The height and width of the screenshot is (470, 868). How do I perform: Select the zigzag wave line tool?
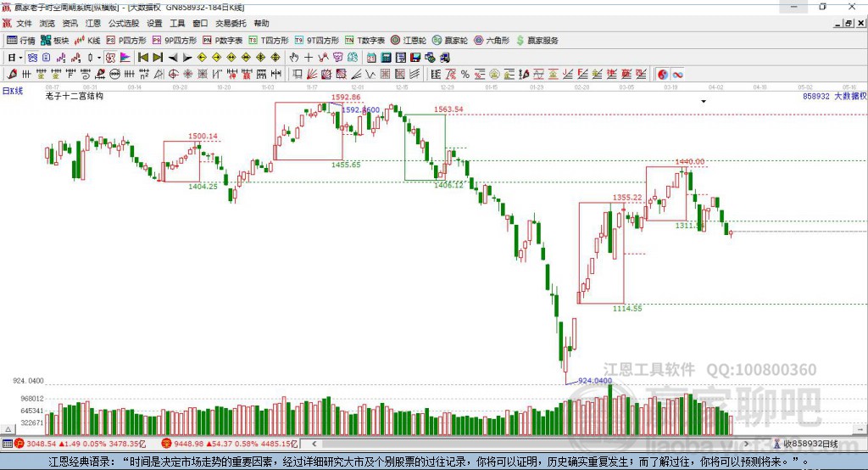pyautogui.click(x=370, y=74)
